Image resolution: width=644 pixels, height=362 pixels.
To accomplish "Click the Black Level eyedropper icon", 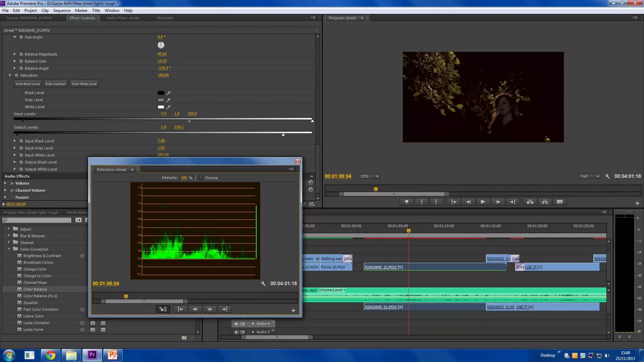I will point(169,93).
